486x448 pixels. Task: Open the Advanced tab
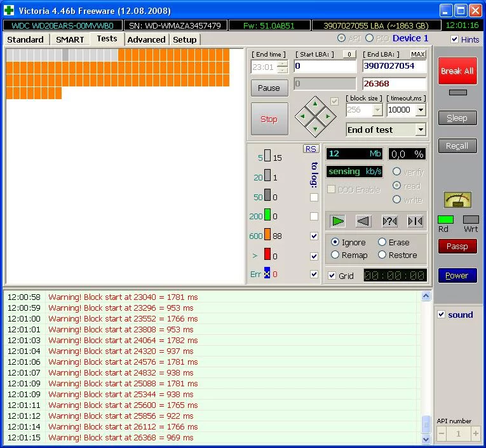[x=146, y=39]
